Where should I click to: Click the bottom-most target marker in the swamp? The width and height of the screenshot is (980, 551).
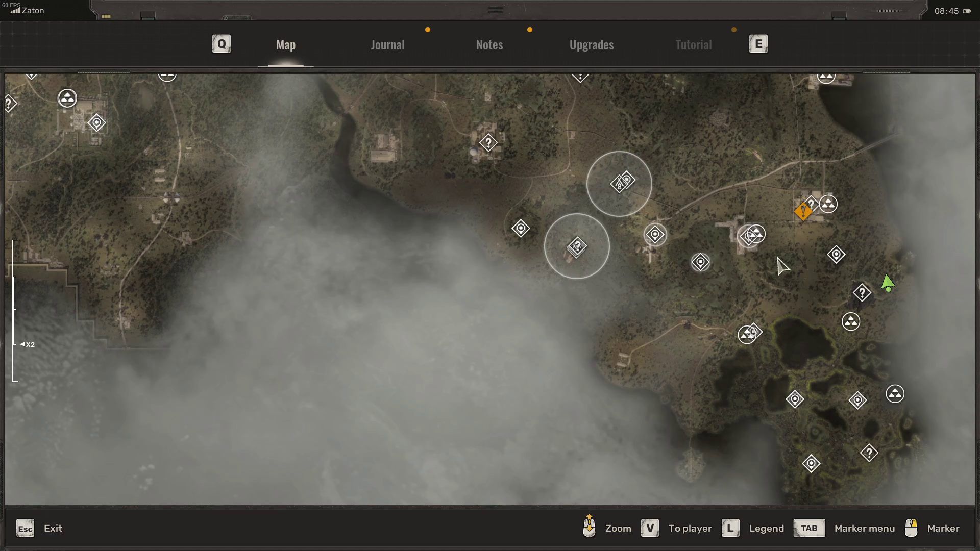(x=811, y=463)
